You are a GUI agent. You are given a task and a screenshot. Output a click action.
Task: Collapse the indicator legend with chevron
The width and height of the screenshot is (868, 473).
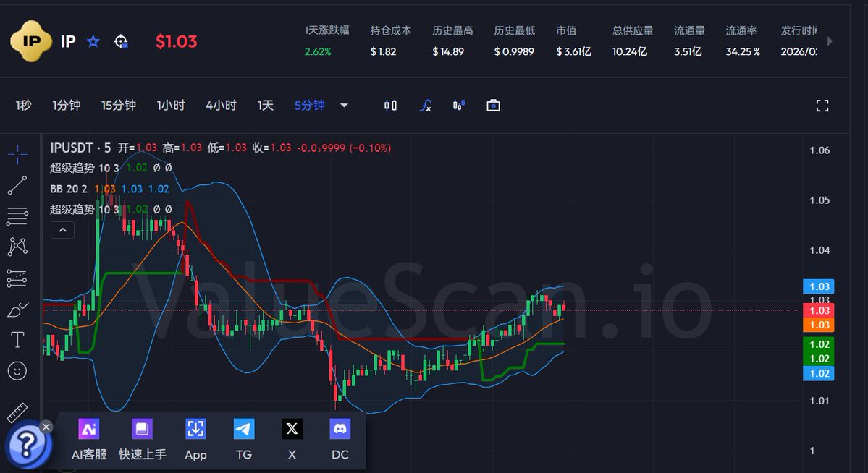click(62, 229)
